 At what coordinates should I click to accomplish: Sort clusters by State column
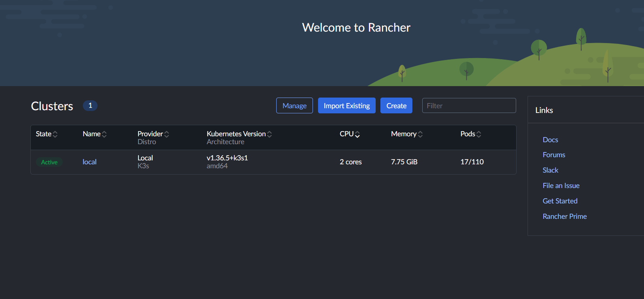pos(47,134)
